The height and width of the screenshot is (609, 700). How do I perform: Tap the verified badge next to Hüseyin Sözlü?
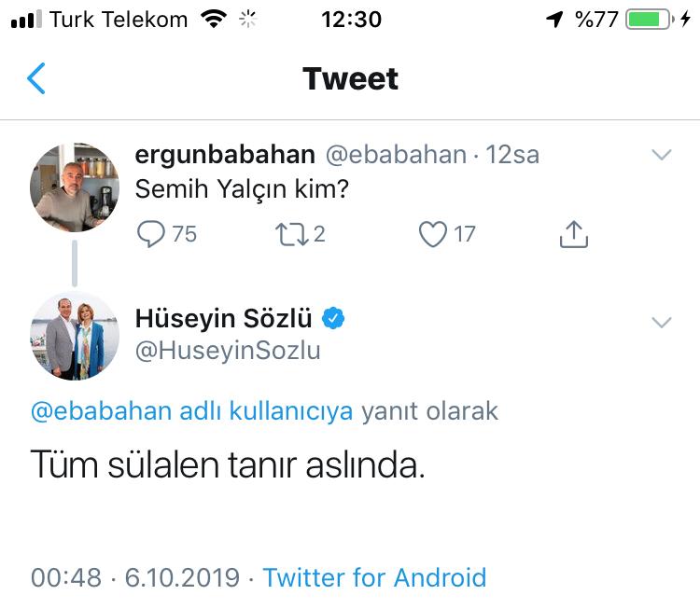[x=333, y=319]
